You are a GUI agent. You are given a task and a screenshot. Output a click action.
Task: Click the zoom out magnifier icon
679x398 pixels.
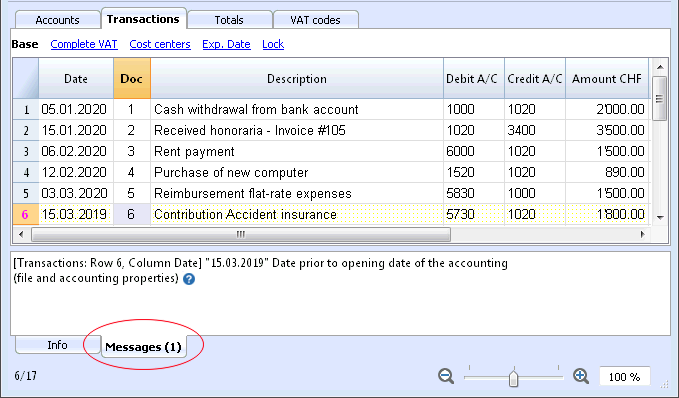(x=446, y=376)
